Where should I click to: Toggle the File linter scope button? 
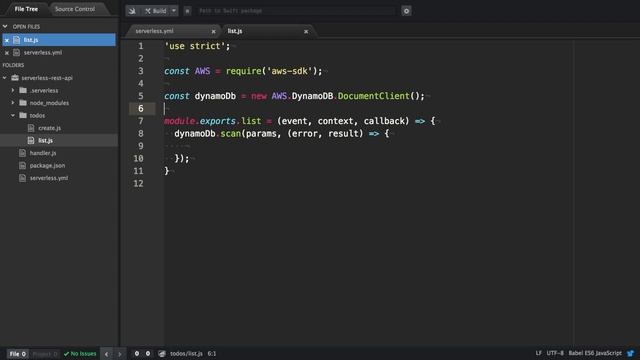pyautogui.click(x=18, y=354)
